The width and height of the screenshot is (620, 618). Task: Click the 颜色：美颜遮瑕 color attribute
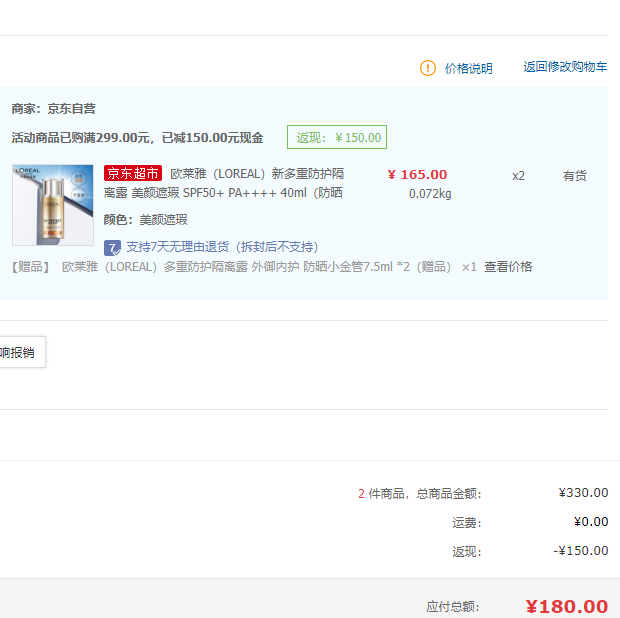point(146,219)
